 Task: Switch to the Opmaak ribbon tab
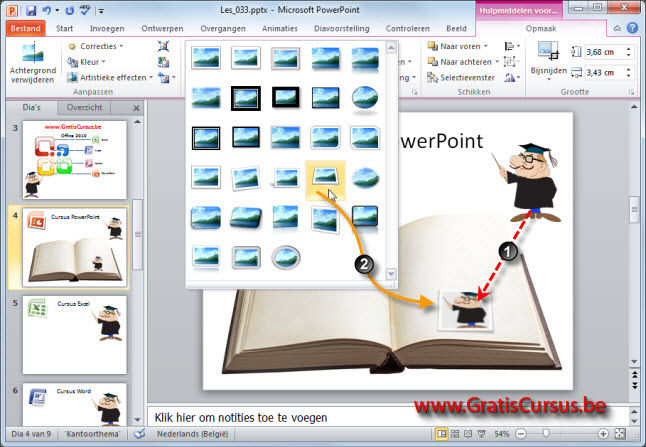541,28
